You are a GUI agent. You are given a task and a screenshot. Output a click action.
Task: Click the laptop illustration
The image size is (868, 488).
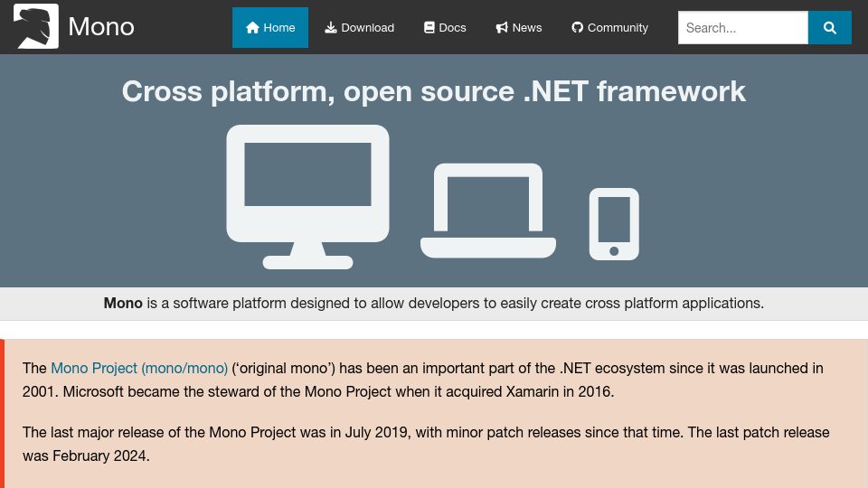point(488,211)
